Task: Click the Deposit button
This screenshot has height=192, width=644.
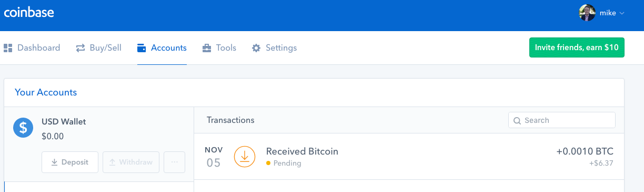Action: pyautogui.click(x=70, y=162)
